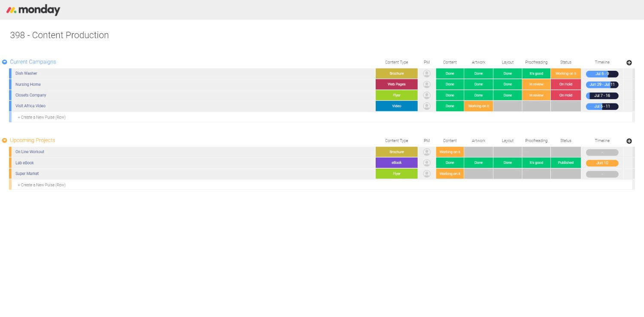Open On Line Workout content Working on it
This screenshot has height=317, width=644.
click(x=450, y=152)
